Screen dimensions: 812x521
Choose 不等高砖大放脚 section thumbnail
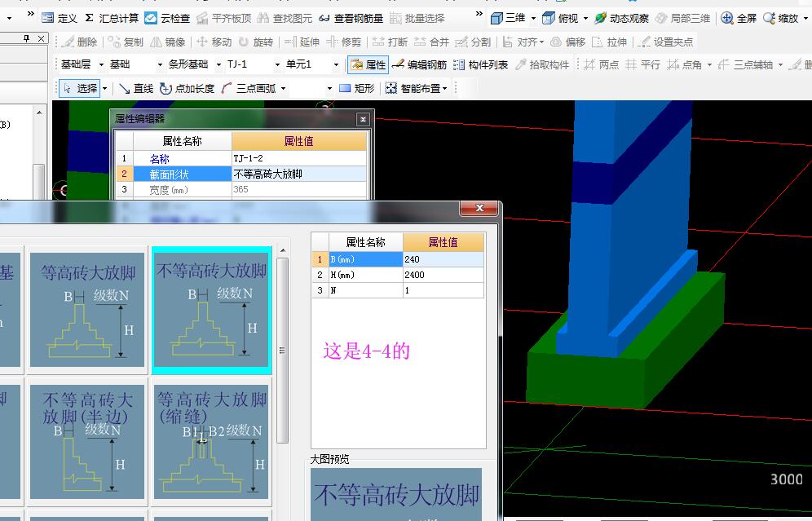point(211,310)
